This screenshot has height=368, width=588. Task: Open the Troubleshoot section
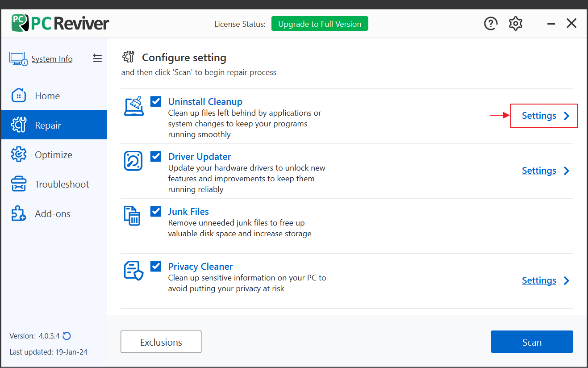coord(54,184)
